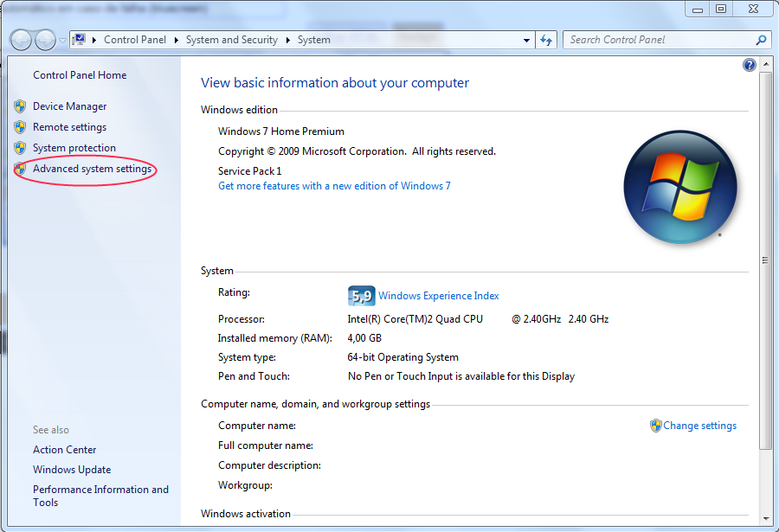Click the scrollbar down arrow
This screenshot has width=779, height=532.
(766, 518)
